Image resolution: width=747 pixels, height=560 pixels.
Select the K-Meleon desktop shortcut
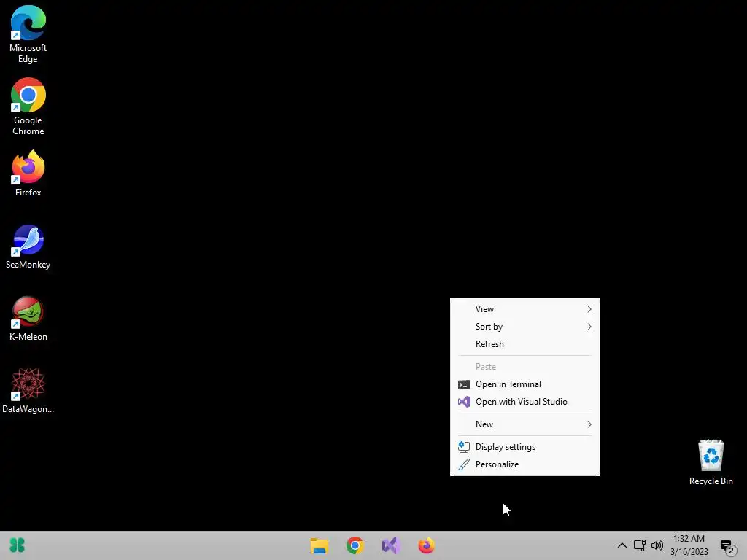[x=28, y=319]
